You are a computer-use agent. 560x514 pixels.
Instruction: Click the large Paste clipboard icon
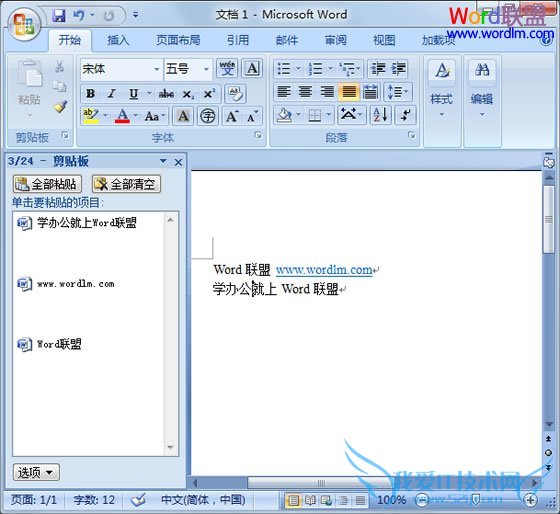(30, 74)
